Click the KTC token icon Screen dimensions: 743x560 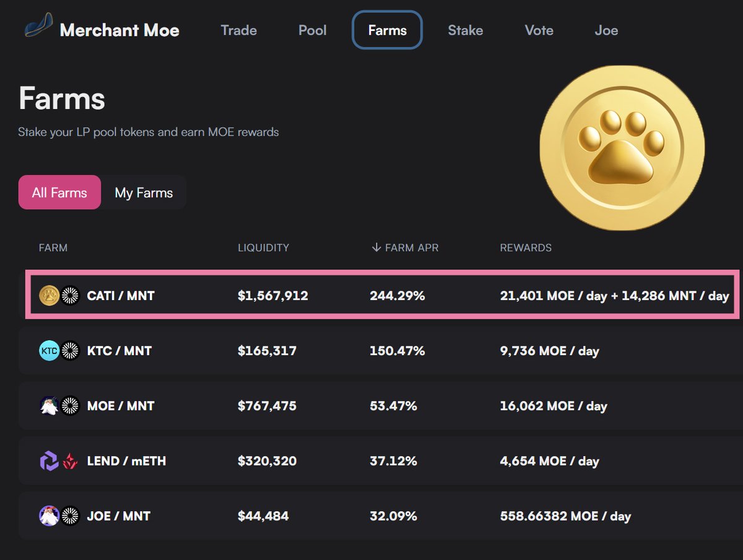(49, 351)
